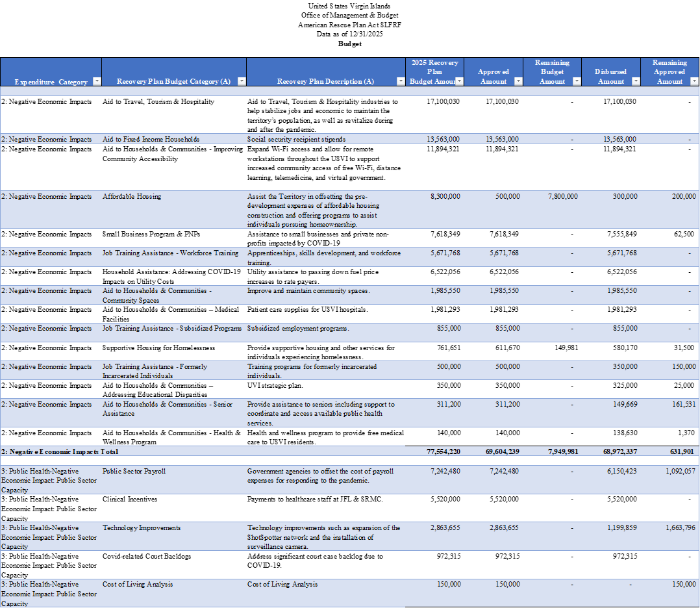The height and width of the screenshot is (608, 700).
Task: Expand the Recovery Plan Description filter
Action: (401, 81)
